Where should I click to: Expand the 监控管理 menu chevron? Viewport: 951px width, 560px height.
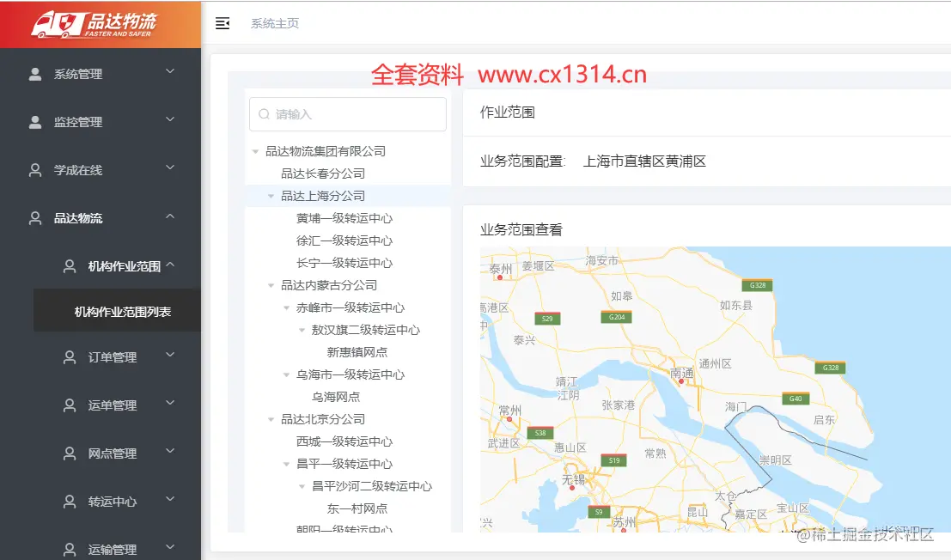pyautogui.click(x=170, y=119)
